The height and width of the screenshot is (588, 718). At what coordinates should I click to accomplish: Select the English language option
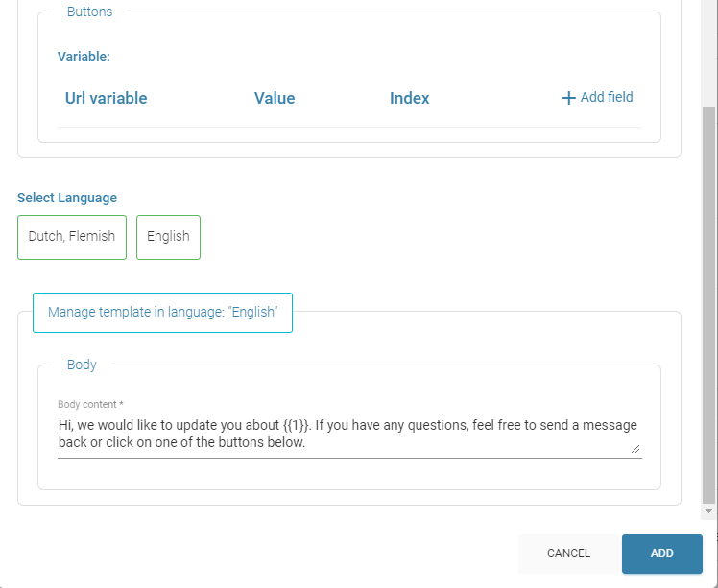[x=168, y=237]
